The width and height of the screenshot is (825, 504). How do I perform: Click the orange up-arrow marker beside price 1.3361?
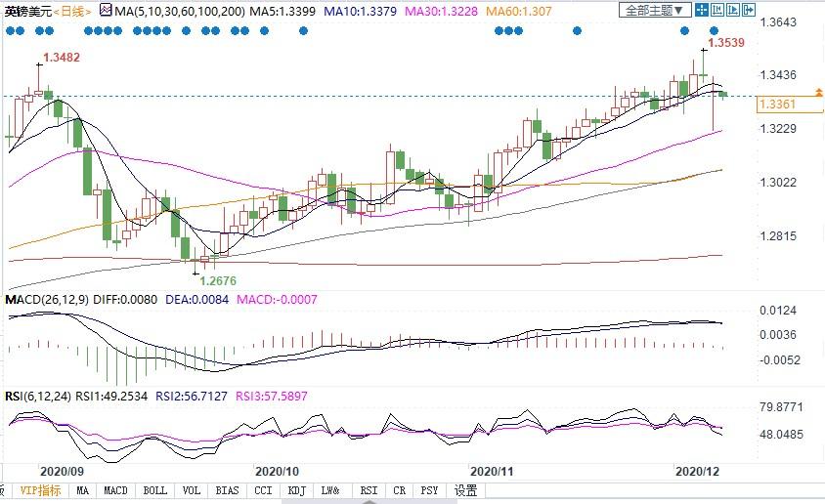(819, 93)
